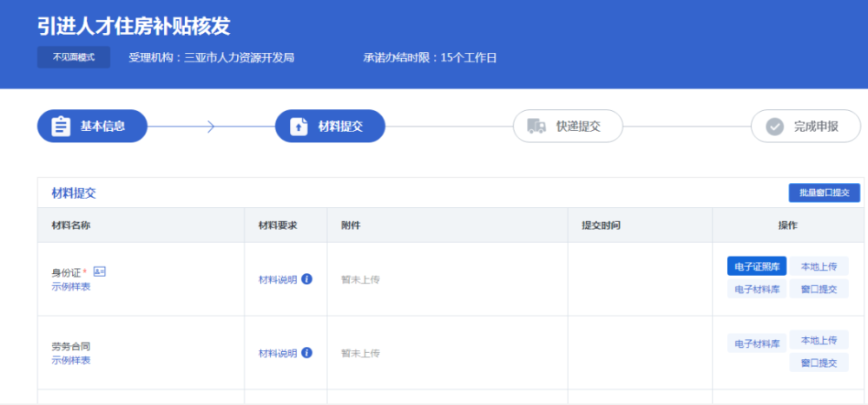
Task: Click 窗口提交 in the 身份证 row
Action: pos(819,290)
